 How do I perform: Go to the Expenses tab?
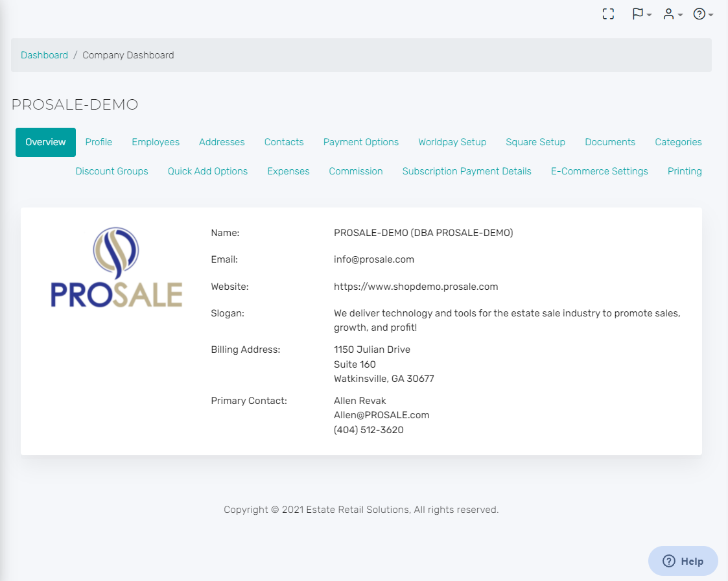pos(288,171)
